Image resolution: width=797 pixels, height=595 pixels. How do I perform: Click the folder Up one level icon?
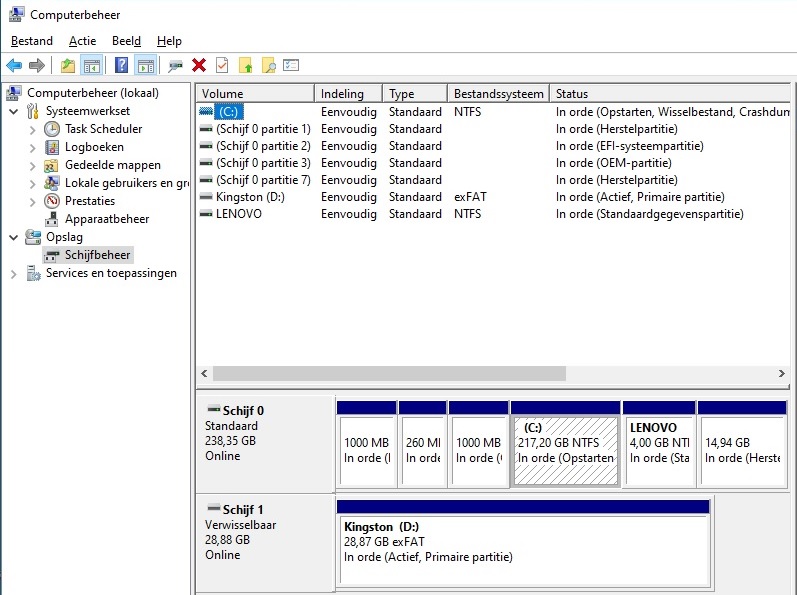point(68,66)
